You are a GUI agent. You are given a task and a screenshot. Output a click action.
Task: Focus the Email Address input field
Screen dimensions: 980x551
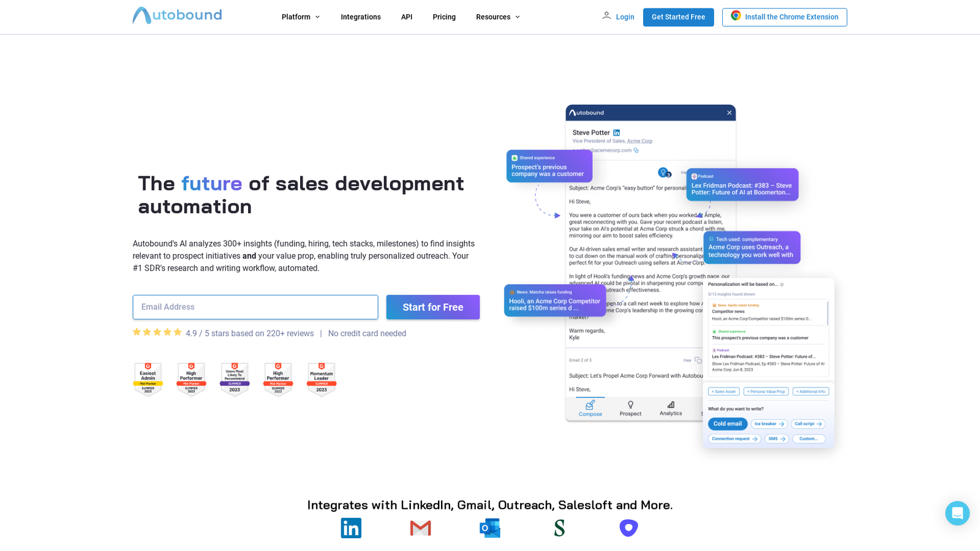(x=255, y=307)
